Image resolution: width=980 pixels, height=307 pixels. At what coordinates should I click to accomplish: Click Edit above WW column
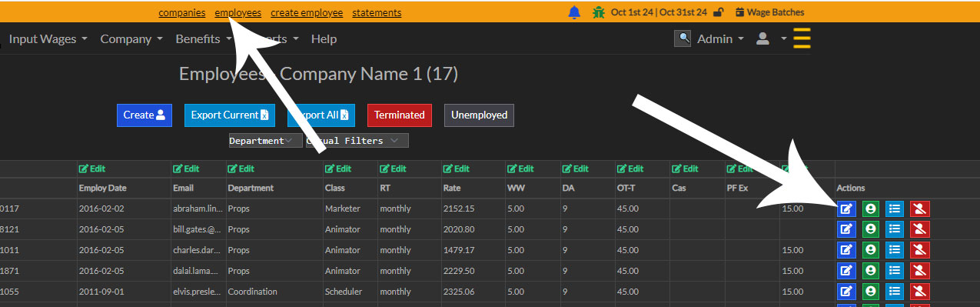[x=520, y=169]
